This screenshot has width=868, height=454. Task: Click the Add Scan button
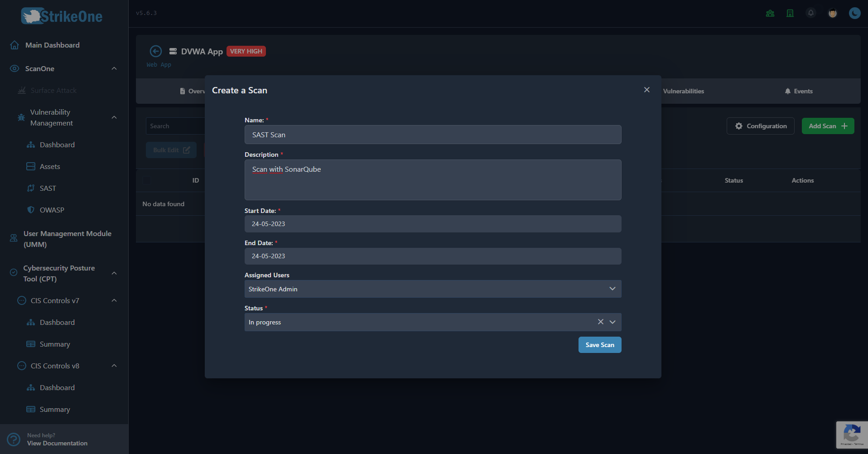pyautogui.click(x=827, y=126)
